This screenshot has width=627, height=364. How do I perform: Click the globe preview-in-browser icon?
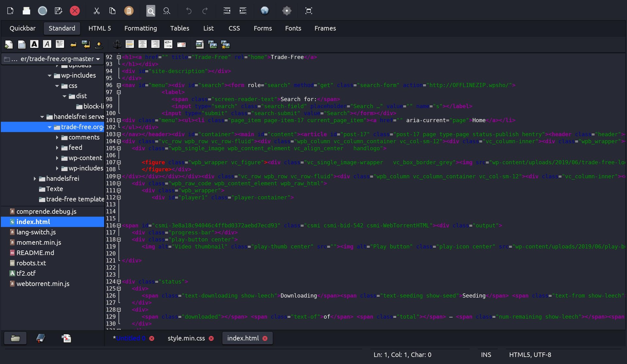[x=265, y=11]
